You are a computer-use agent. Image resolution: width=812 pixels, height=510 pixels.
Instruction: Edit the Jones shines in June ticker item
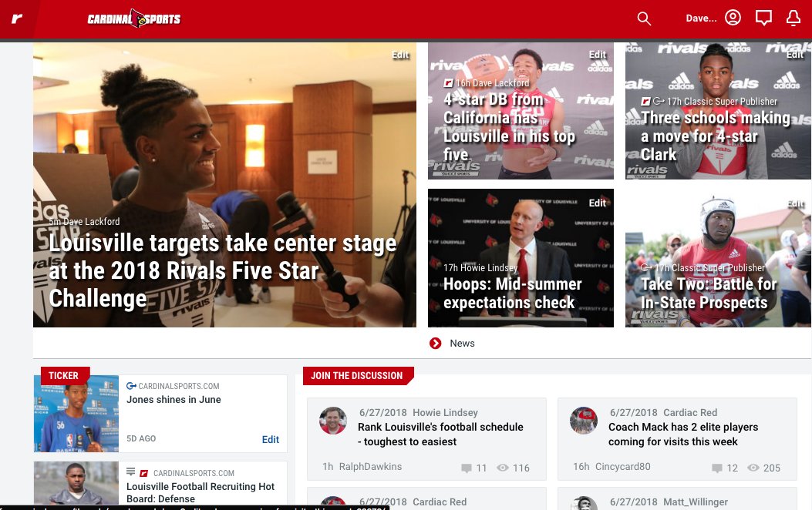(271, 440)
